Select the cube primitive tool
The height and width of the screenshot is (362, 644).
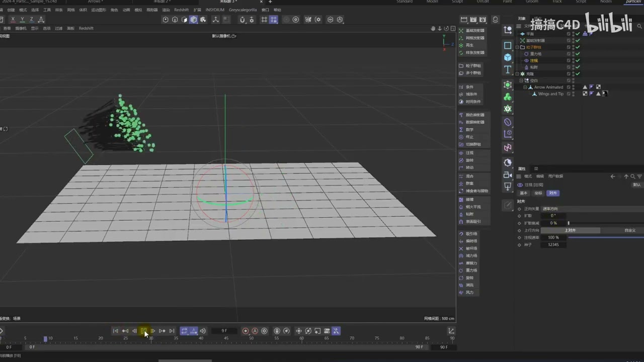[x=508, y=57]
